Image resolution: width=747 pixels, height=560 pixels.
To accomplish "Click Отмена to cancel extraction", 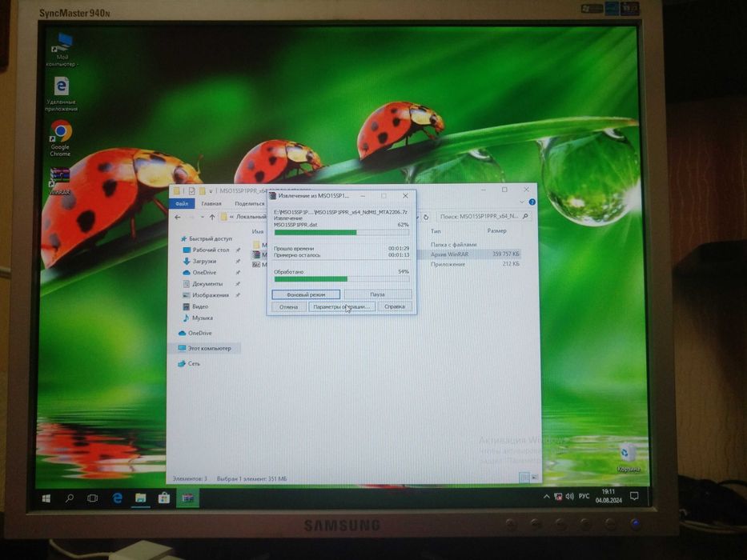I will (x=289, y=306).
